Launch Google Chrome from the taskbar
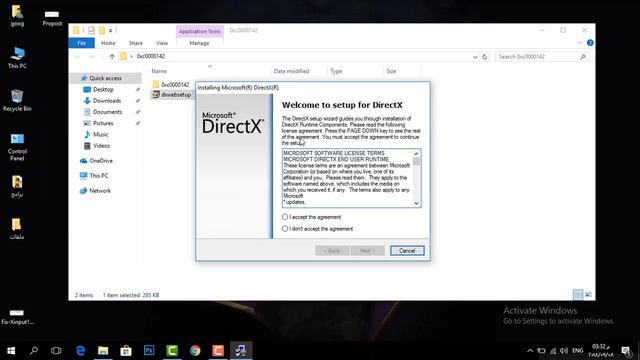This screenshot has width=640, height=360. [195, 350]
